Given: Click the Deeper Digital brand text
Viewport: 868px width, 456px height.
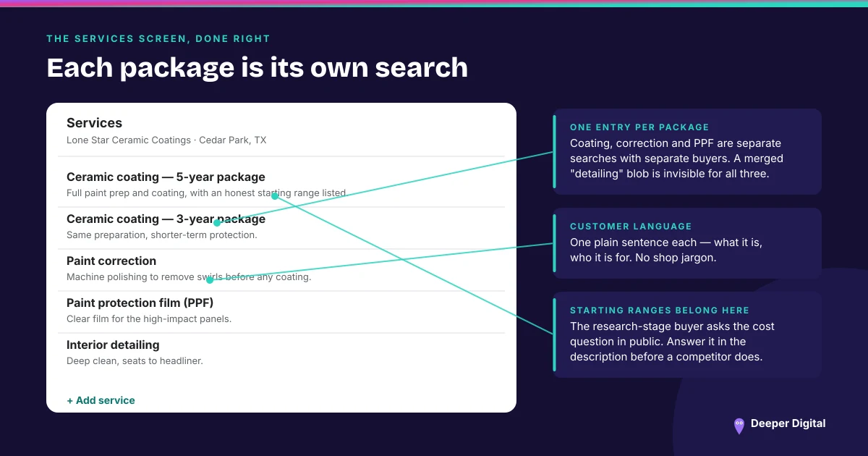Looking at the screenshot, I should [x=788, y=423].
